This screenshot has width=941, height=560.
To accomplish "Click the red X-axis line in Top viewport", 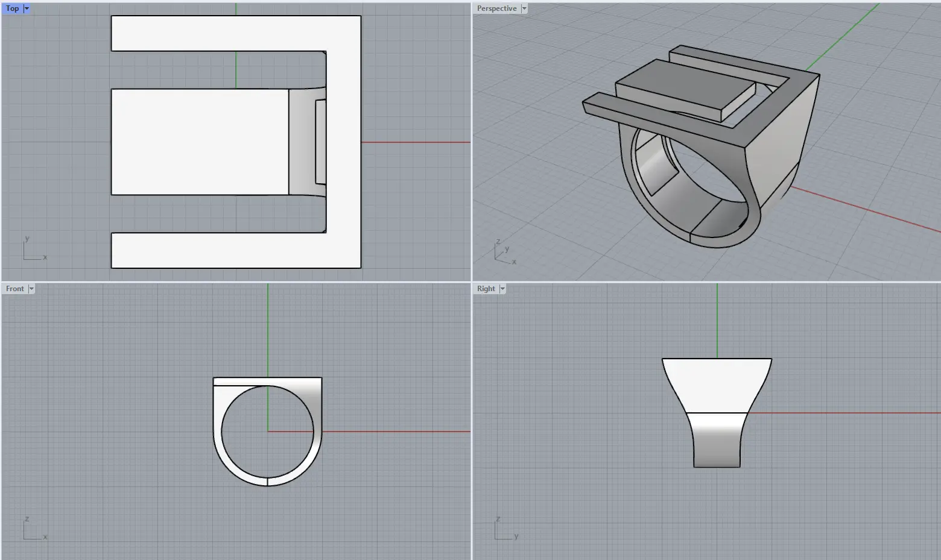I will click(416, 142).
